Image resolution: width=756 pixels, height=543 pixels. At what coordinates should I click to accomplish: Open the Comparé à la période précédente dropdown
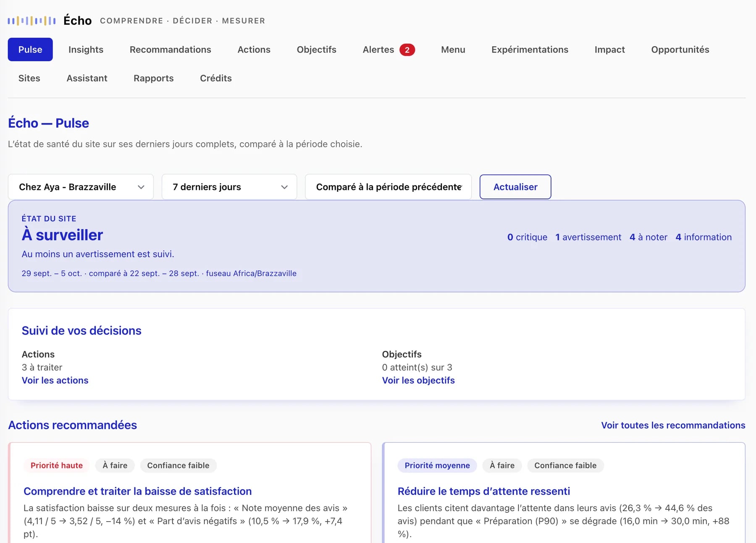click(388, 187)
